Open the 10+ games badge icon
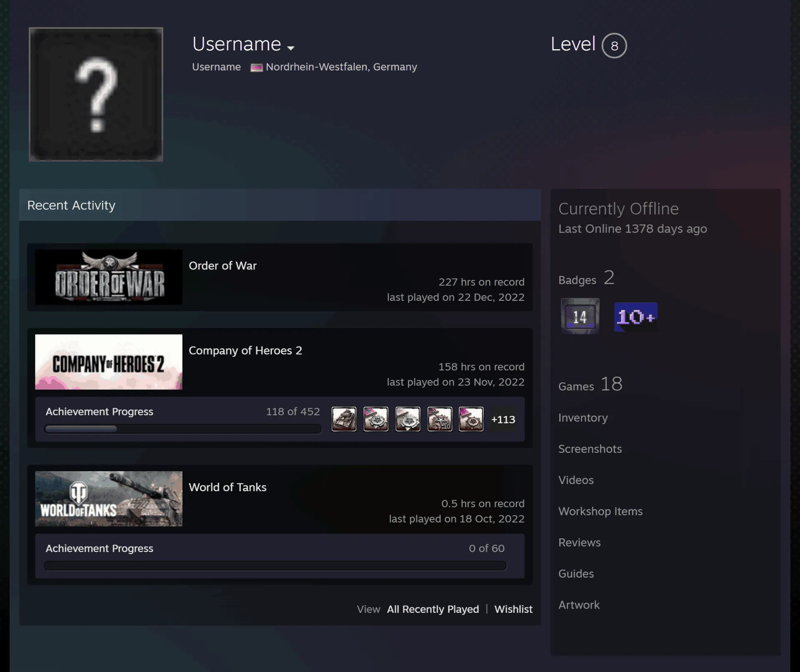The height and width of the screenshot is (672, 800). (x=636, y=317)
